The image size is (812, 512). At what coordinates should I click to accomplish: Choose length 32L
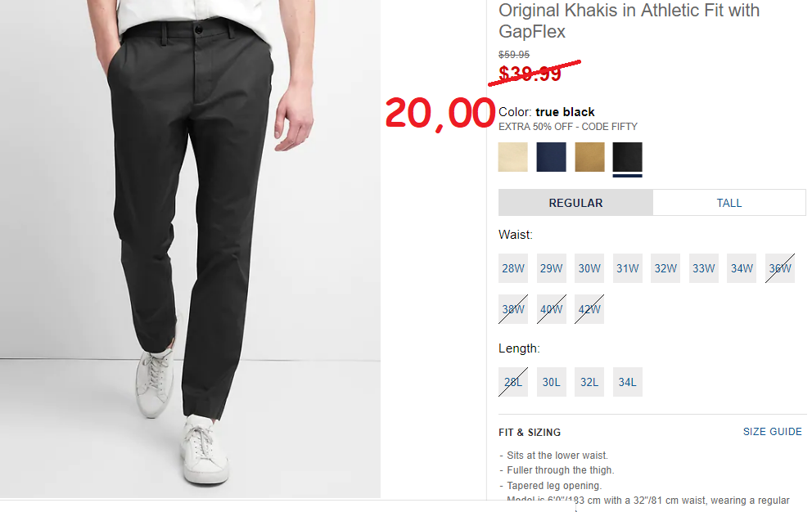click(589, 382)
